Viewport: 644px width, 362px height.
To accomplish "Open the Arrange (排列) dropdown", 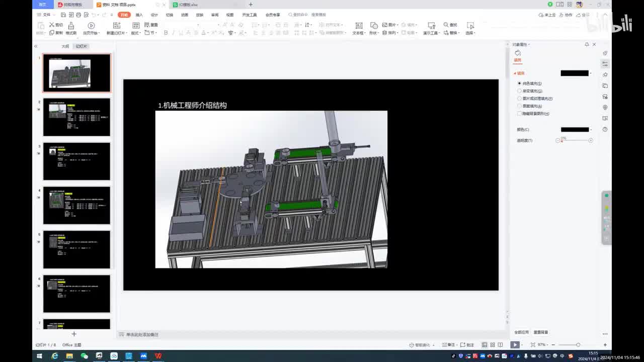I will coord(390,33).
